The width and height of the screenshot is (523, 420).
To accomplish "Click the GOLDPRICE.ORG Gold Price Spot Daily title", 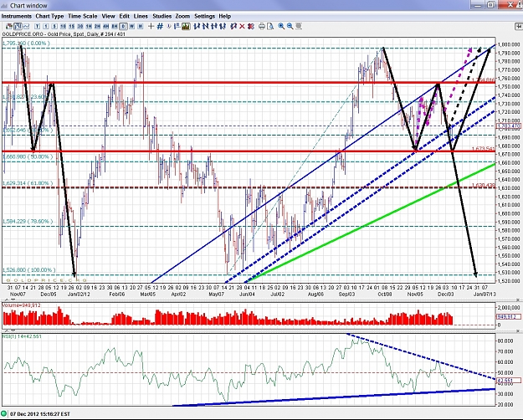I will (x=64, y=34).
